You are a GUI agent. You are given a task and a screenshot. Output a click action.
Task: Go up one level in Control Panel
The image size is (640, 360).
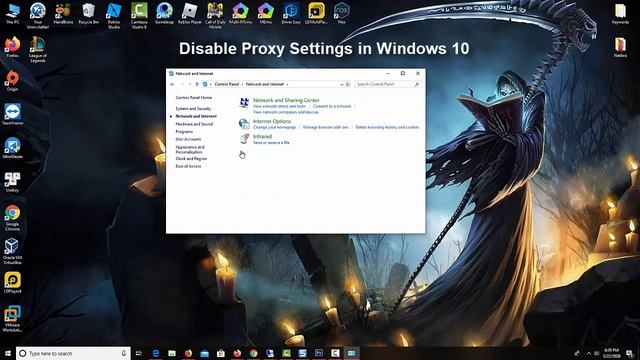(x=197, y=84)
